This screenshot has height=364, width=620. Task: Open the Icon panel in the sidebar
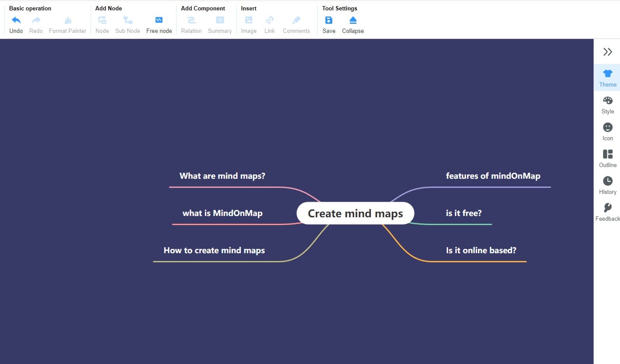pyautogui.click(x=607, y=131)
